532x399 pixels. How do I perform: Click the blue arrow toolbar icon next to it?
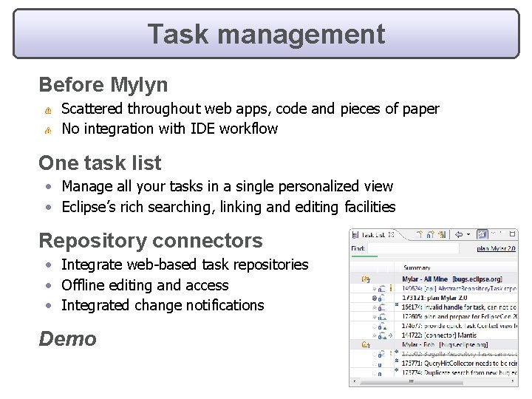[x=431, y=234]
